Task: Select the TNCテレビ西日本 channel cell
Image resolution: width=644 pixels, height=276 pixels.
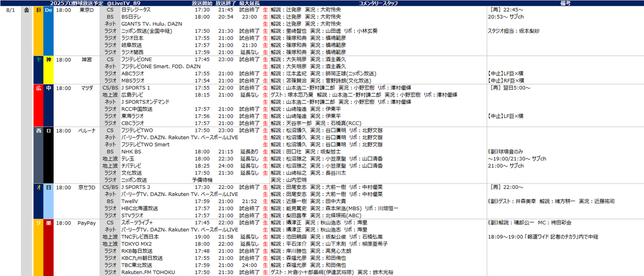Action: tap(140, 236)
